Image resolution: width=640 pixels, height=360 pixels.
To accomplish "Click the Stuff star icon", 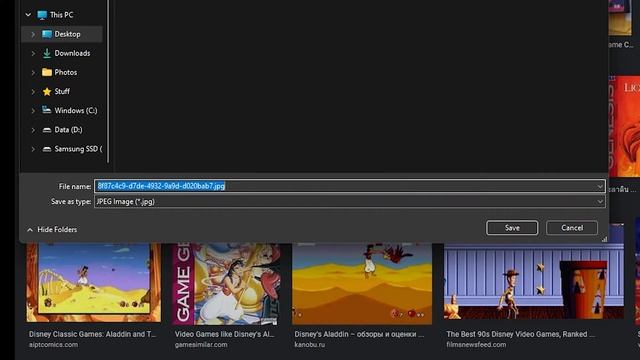I will pos(47,91).
